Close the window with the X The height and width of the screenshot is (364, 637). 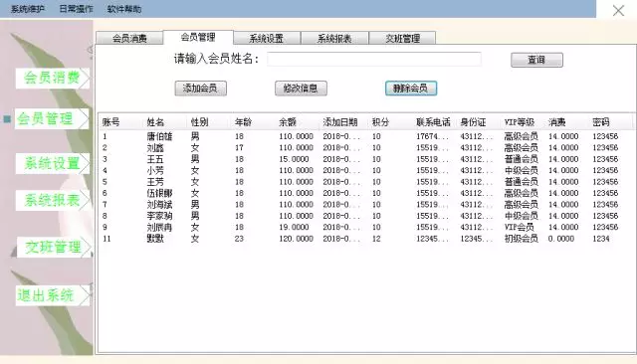point(618,10)
